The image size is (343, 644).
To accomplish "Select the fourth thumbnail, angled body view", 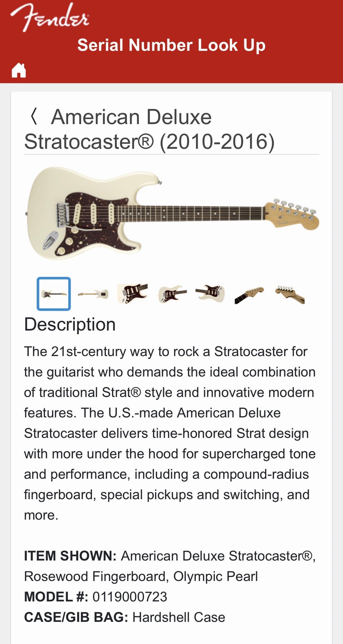I will coord(172,294).
